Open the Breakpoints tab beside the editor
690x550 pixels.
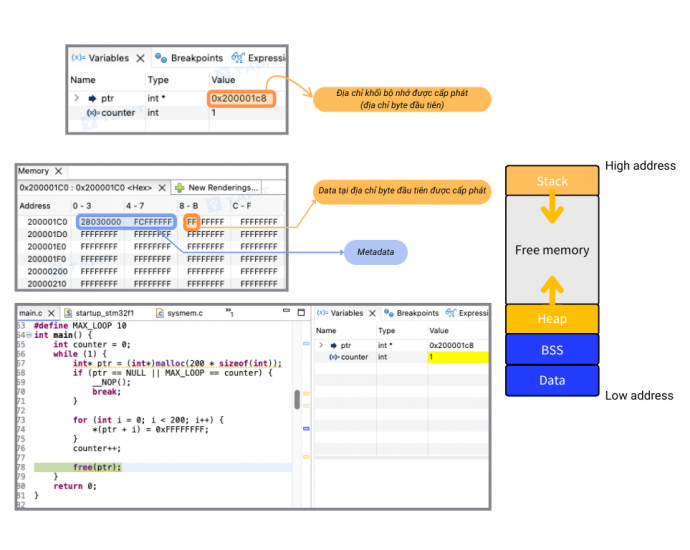[411, 313]
